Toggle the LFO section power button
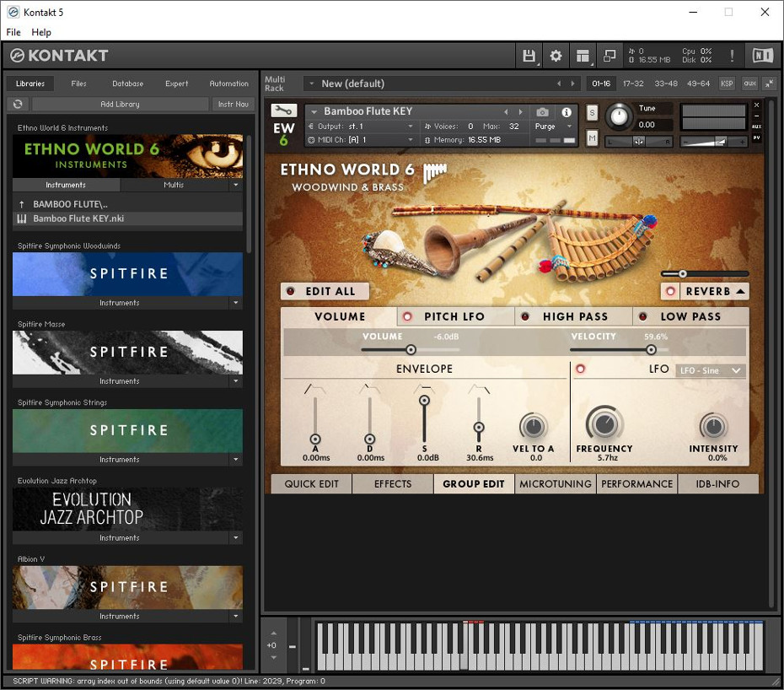The image size is (784, 690). click(x=581, y=369)
